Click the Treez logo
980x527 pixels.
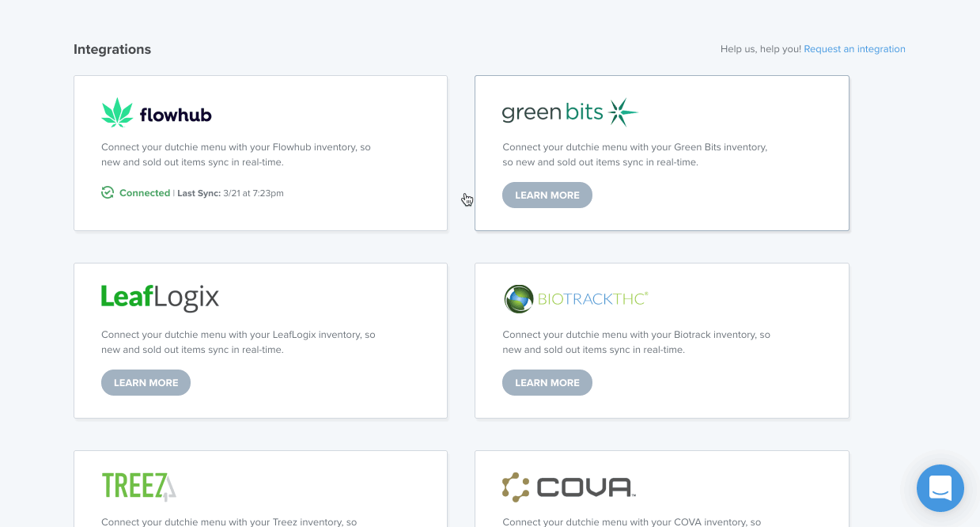click(x=138, y=486)
